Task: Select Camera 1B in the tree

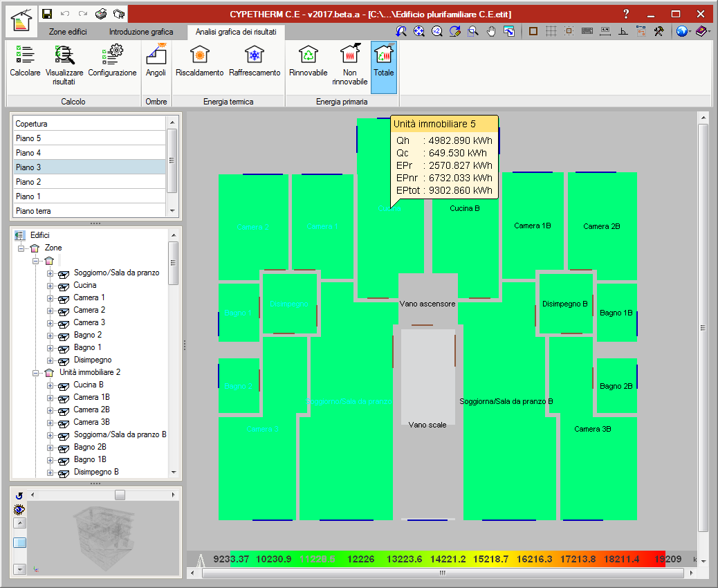Action: point(91,397)
